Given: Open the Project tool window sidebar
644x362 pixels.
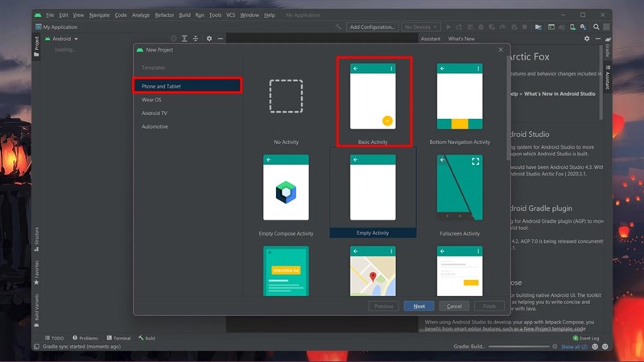Looking at the screenshot, I should tap(36, 47).
